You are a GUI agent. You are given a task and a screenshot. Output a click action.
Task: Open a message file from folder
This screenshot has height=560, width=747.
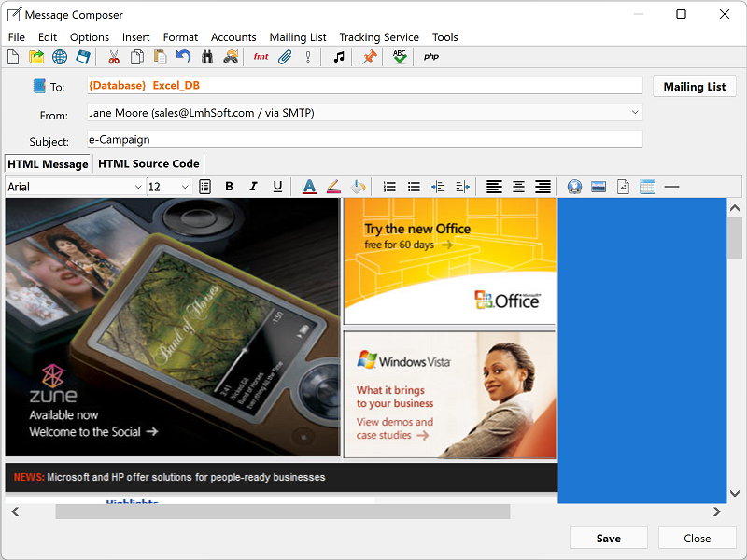pyautogui.click(x=36, y=57)
